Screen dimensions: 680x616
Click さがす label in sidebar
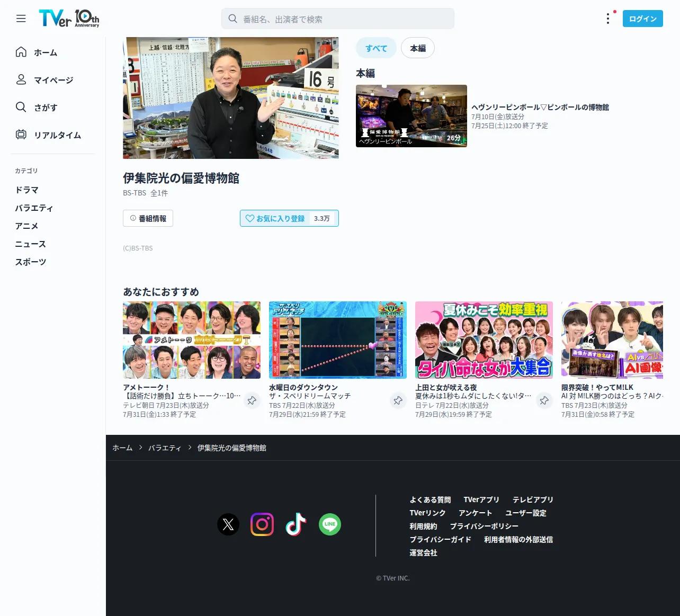(46, 108)
